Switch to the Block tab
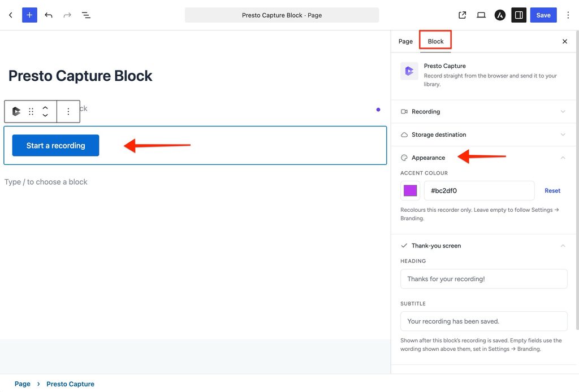The width and height of the screenshot is (579, 392). 435,41
